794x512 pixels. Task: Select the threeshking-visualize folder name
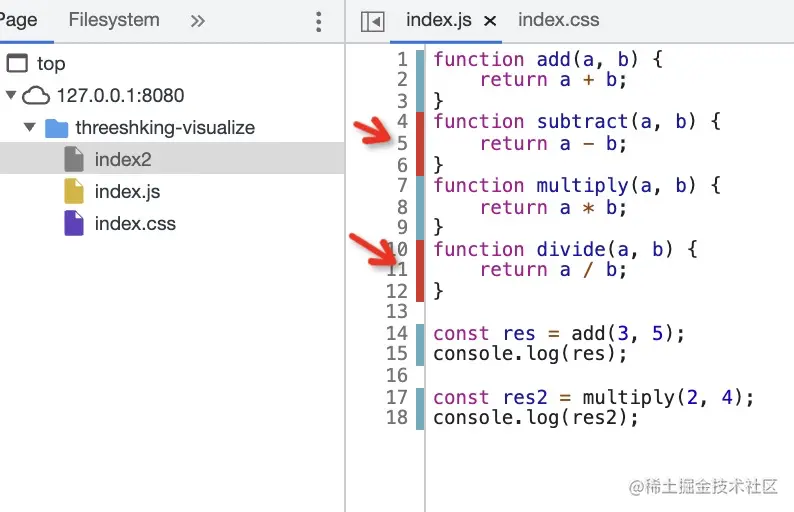coord(165,128)
